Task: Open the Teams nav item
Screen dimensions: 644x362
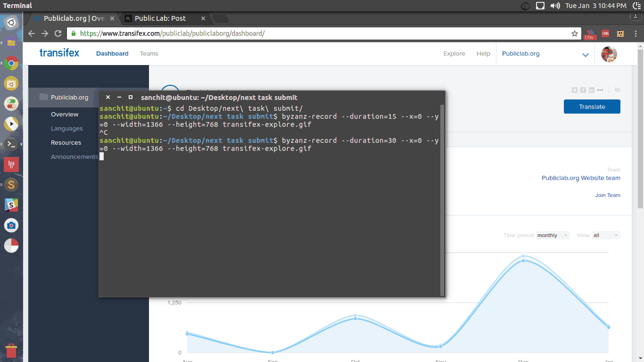Action: coord(149,54)
